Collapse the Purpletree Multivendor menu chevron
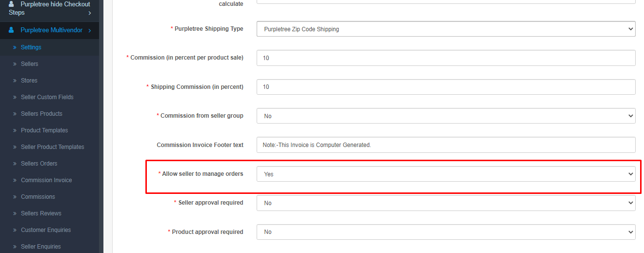Viewport: 644px width, 253px height. pyautogui.click(x=90, y=30)
